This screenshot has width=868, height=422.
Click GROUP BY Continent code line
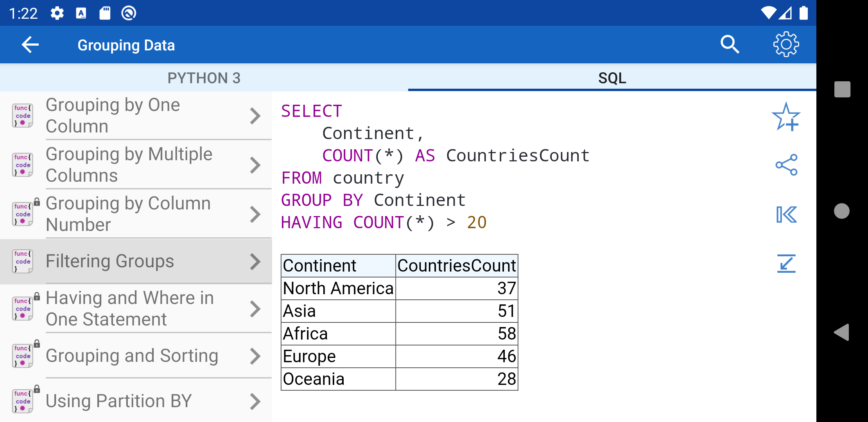(373, 200)
